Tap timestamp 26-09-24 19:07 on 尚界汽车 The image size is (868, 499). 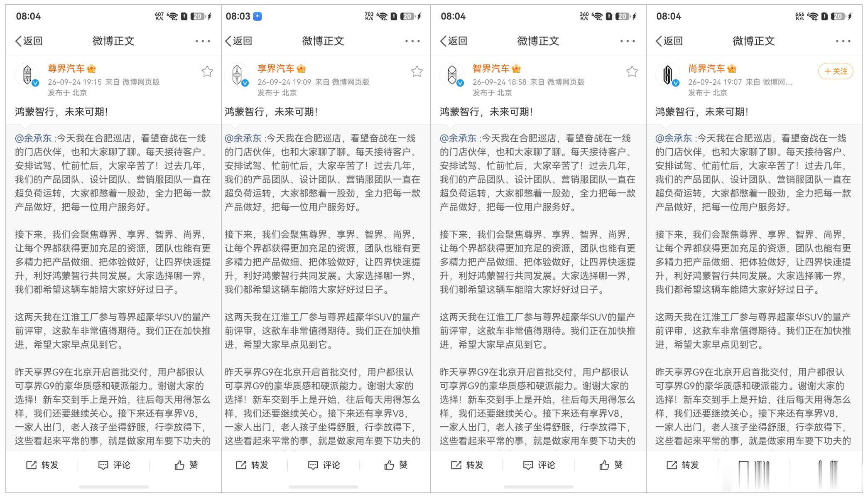pos(715,82)
